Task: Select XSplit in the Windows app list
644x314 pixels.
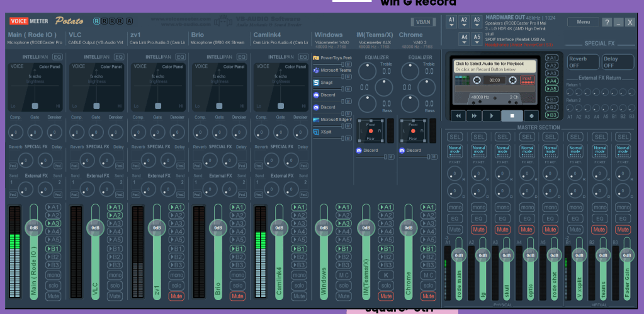Action: [x=323, y=132]
